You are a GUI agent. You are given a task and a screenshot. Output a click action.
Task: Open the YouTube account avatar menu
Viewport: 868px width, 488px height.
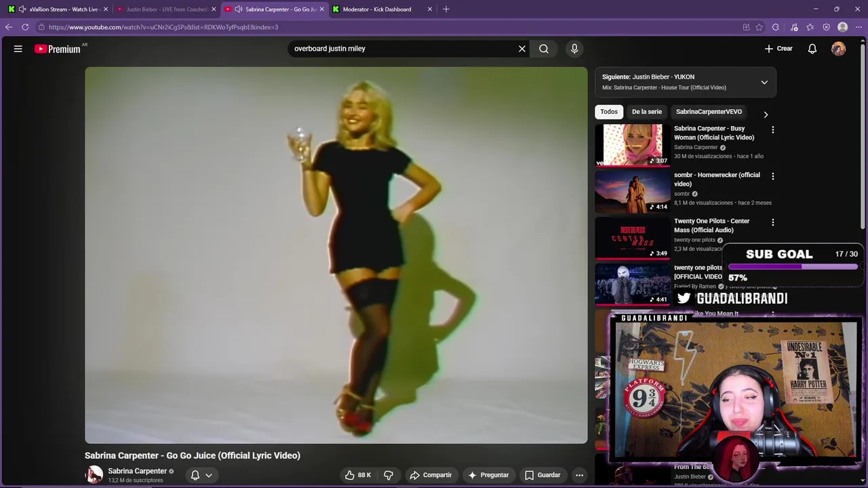[x=839, y=49]
